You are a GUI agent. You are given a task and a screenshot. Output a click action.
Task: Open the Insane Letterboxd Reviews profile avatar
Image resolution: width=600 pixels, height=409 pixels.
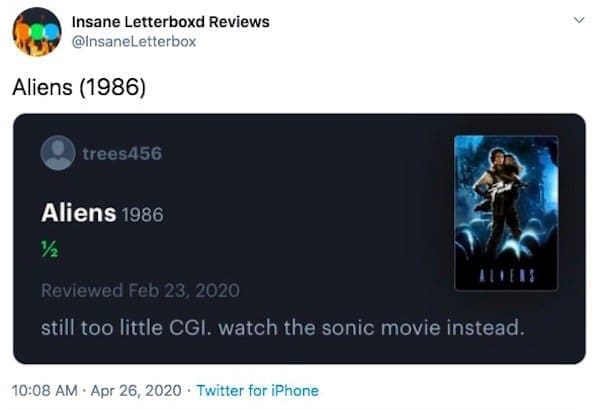pyautogui.click(x=37, y=31)
